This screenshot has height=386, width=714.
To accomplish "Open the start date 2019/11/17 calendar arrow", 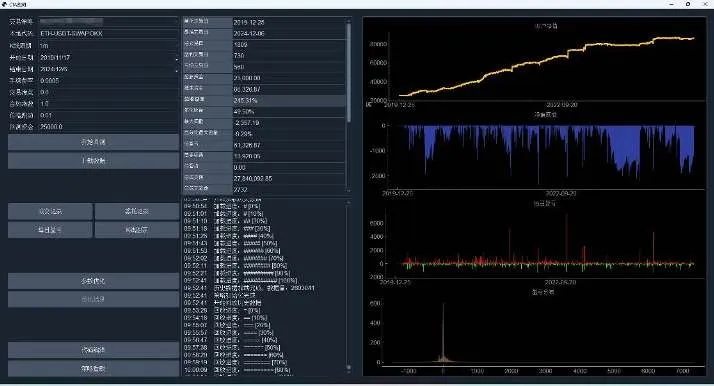I will pos(176,58).
